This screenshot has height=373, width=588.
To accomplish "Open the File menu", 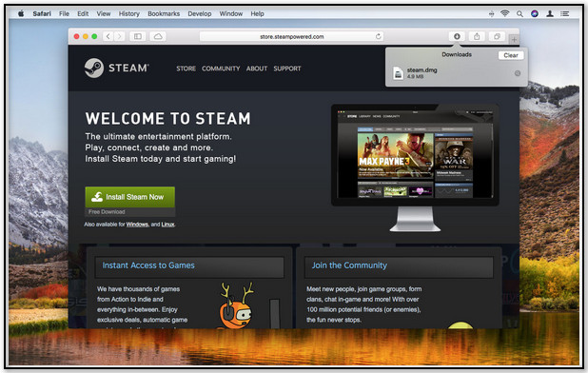I will click(64, 14).
